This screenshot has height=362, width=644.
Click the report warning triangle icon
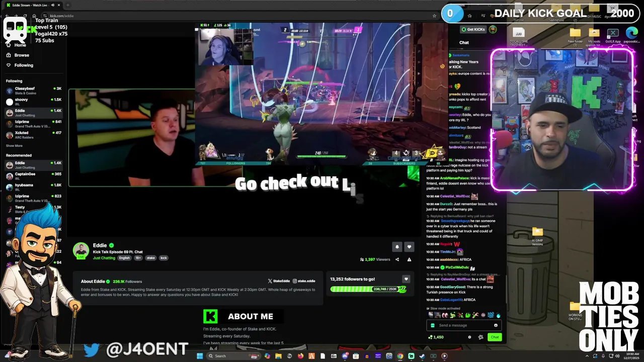[x=409, y=259]
